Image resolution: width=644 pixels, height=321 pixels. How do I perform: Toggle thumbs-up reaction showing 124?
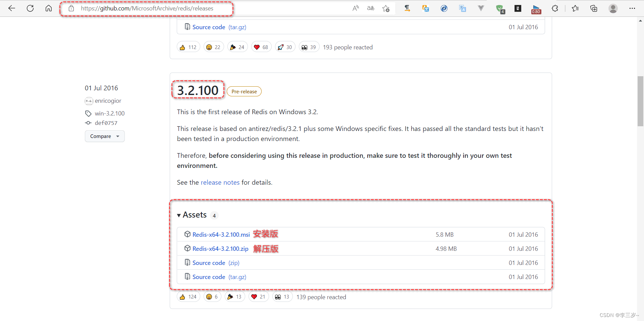(189, 297)
